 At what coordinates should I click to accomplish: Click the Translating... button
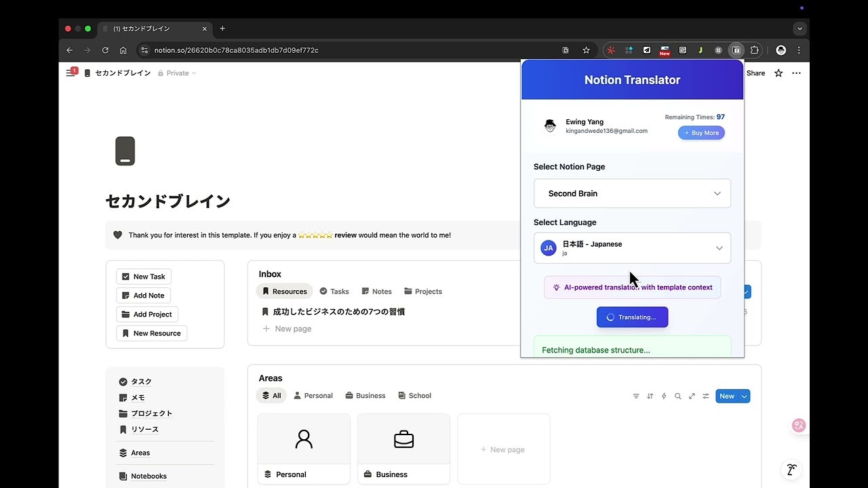632,317
